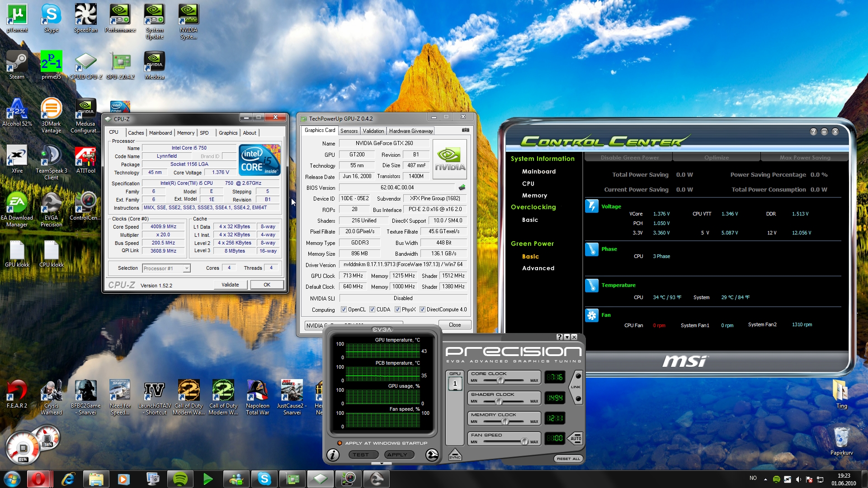Toggle AUTO fan speed in Precision
This screenshot has height=488, width=868.
(x=576, y=438)
